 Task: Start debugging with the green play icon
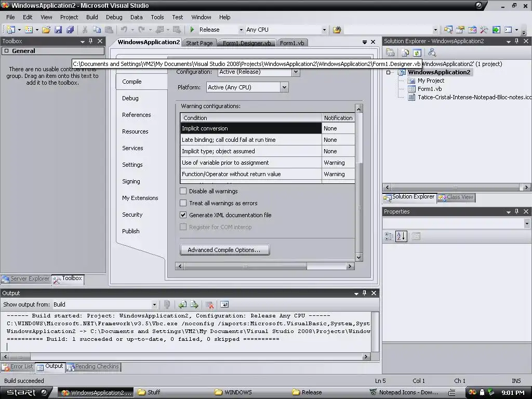point(192,30)
